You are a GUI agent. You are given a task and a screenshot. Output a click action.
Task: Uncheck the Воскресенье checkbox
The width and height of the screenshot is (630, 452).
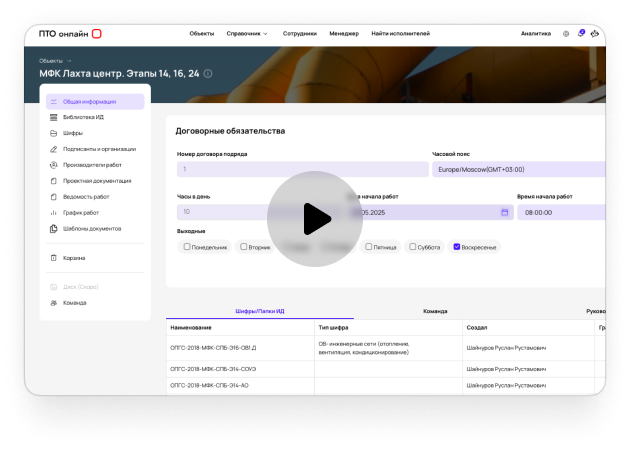[x=457, y=247]
